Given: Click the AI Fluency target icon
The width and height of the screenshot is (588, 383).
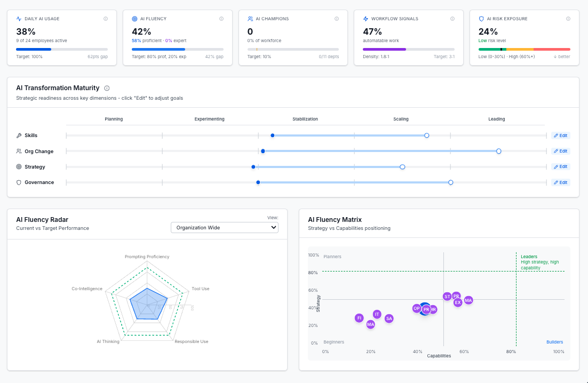Looking at the screenshot, I should coord(134,19).
